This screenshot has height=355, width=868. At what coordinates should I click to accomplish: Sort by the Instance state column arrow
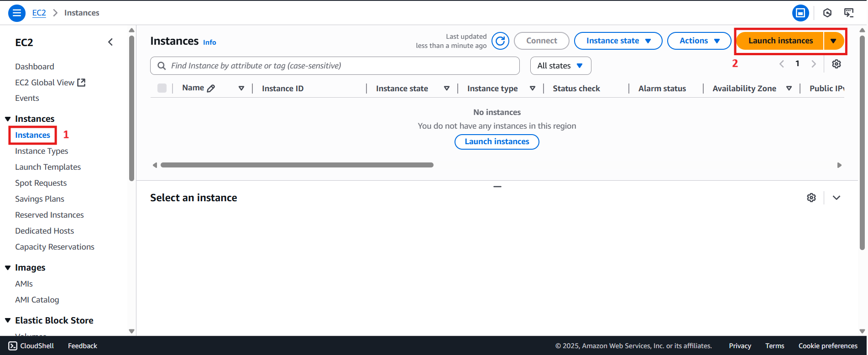(x=447, y=89)
